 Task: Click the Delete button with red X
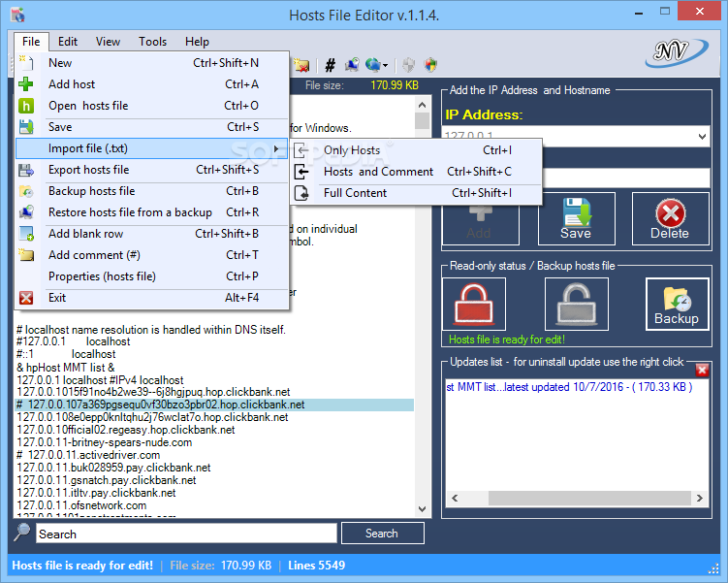(671, 219)
